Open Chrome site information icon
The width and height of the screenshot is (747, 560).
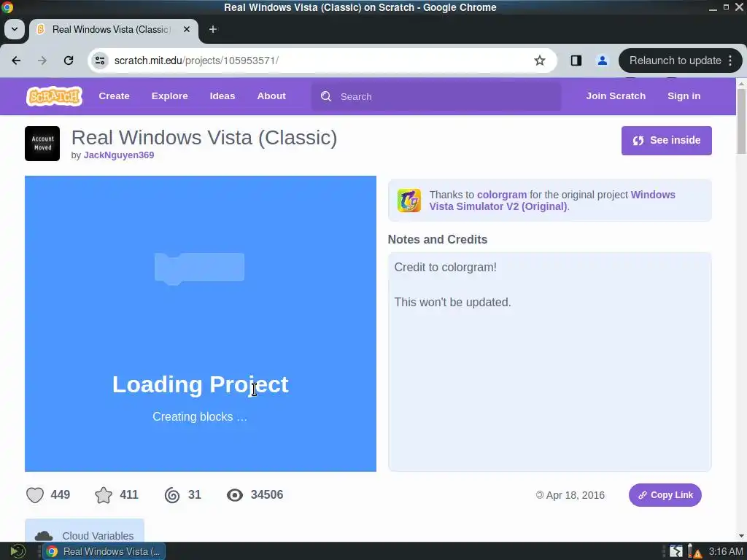tap(100, 61)
